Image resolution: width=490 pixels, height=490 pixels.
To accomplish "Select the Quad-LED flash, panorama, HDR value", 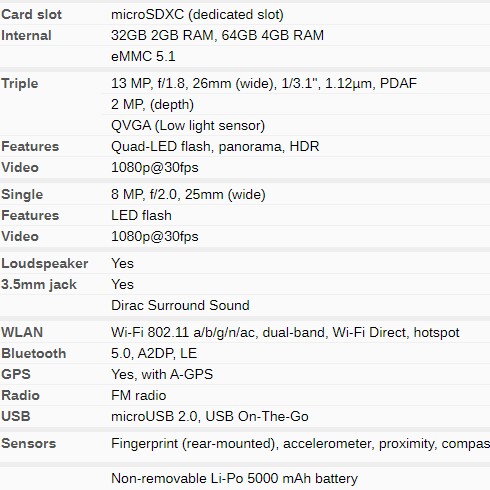I will pyautogui.click(x=215, y=146).
